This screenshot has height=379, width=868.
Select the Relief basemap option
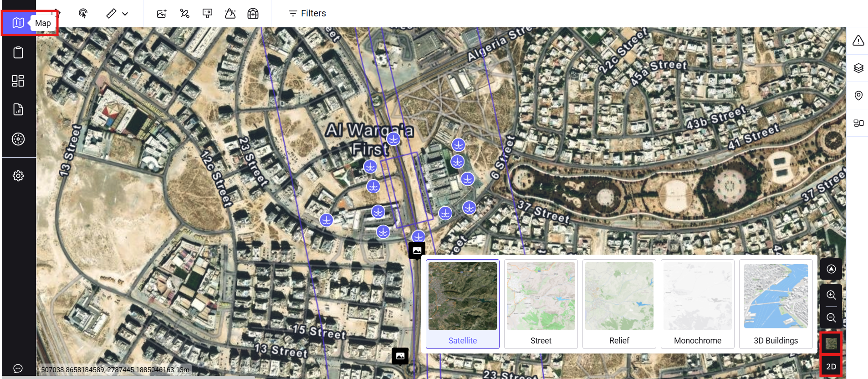click(x=619, y=304)
